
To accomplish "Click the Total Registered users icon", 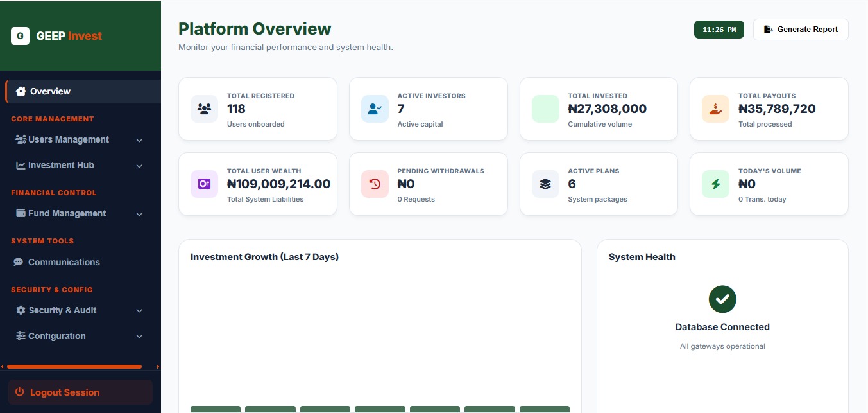I will pyautogui.click(x=204, y=109).
